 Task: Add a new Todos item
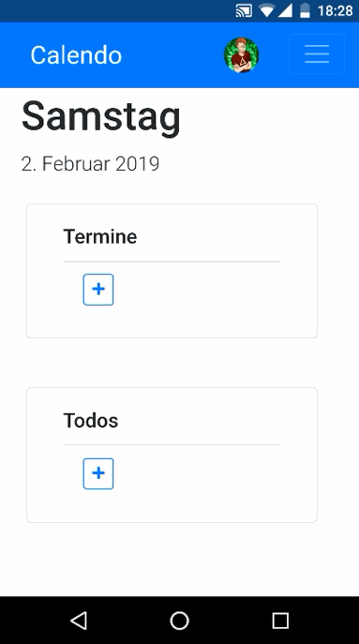point(98,473)
